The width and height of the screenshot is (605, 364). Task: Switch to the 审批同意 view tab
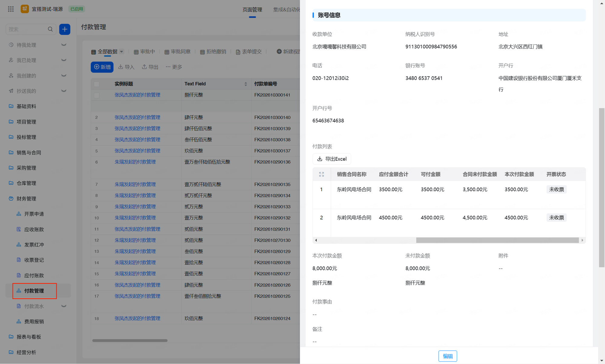point(178,52)
